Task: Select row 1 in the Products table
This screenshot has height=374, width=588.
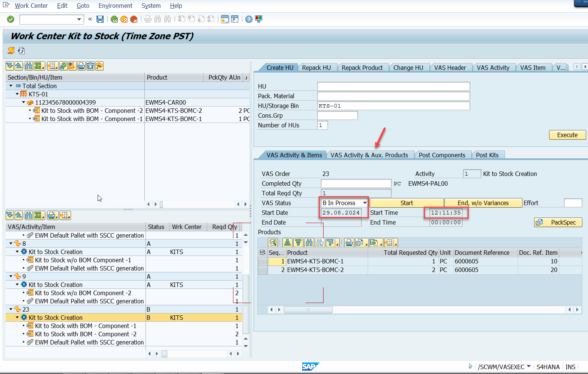Action: coord(263,262)
